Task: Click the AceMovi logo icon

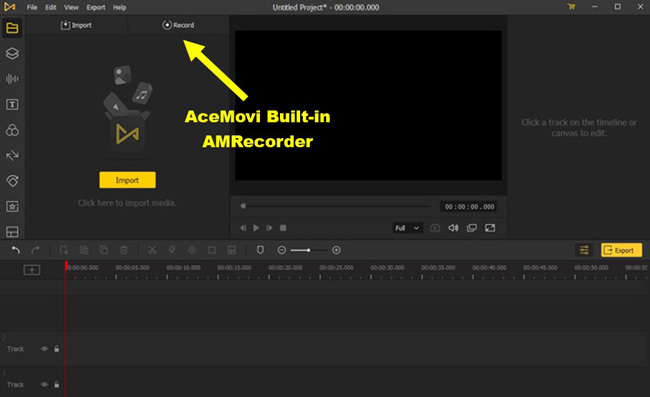Action: (10, 7)
